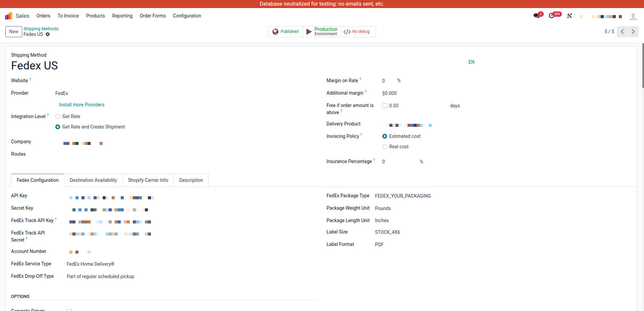Click the help mark beside Invoicing Policy

pyautogui.click(x=361, y=135)
